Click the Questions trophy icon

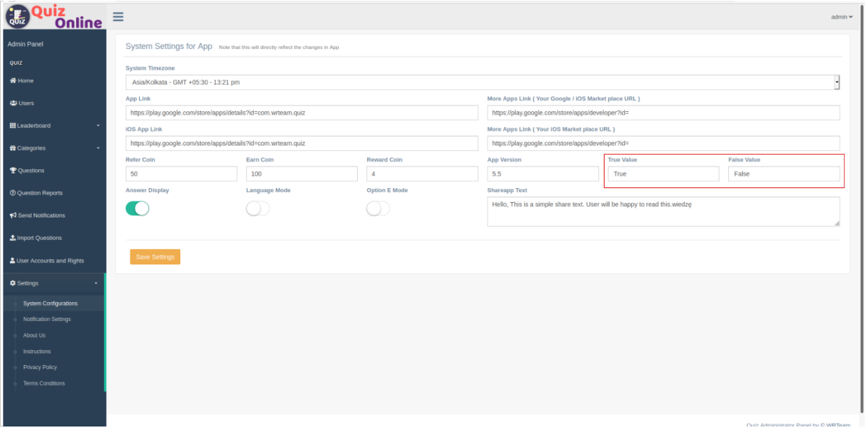(13, 171)
